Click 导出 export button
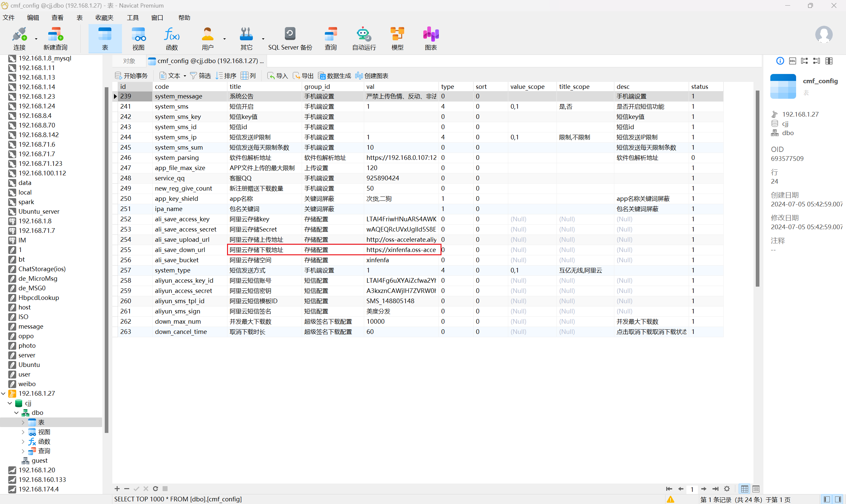Viewport: 846px width, 504px height. (303, 76)
